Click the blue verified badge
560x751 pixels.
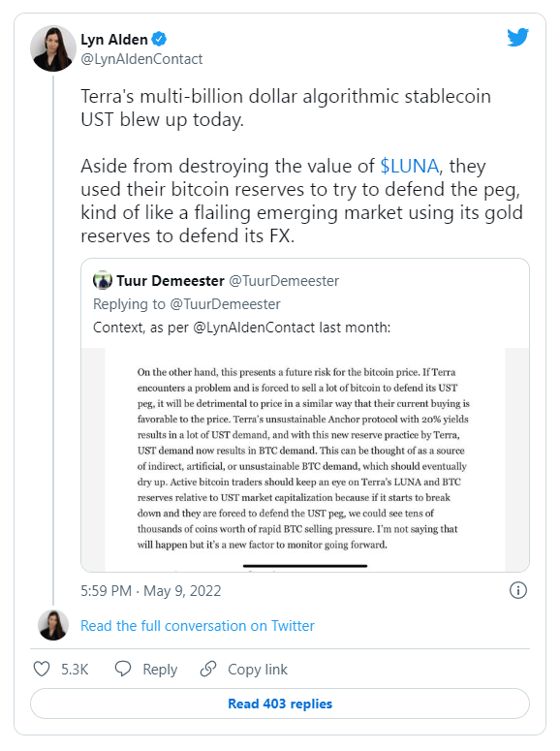[x=159, y=39]
